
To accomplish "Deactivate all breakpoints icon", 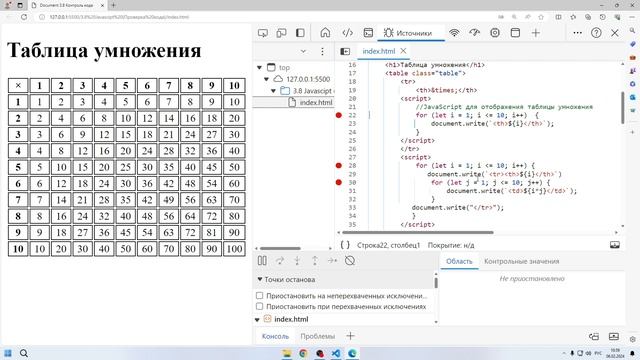I will coord(350,260).
